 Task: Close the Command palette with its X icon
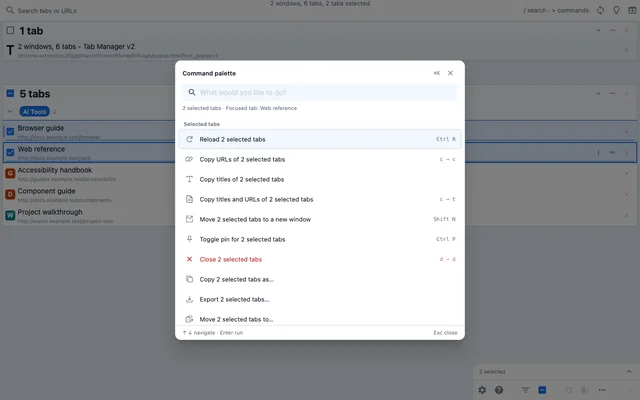[450, 73]
